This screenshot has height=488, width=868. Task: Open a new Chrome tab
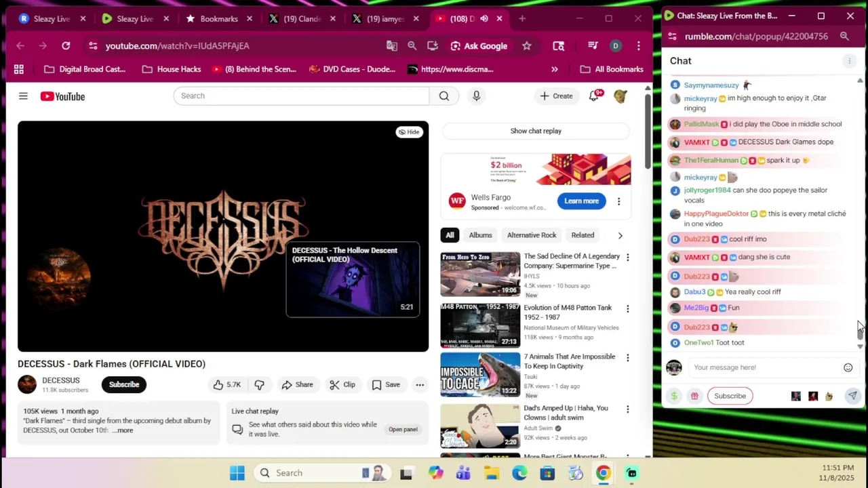pos(522,19)
